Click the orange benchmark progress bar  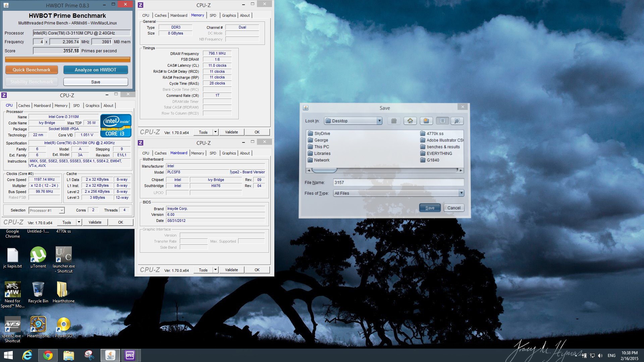[68, 59]
